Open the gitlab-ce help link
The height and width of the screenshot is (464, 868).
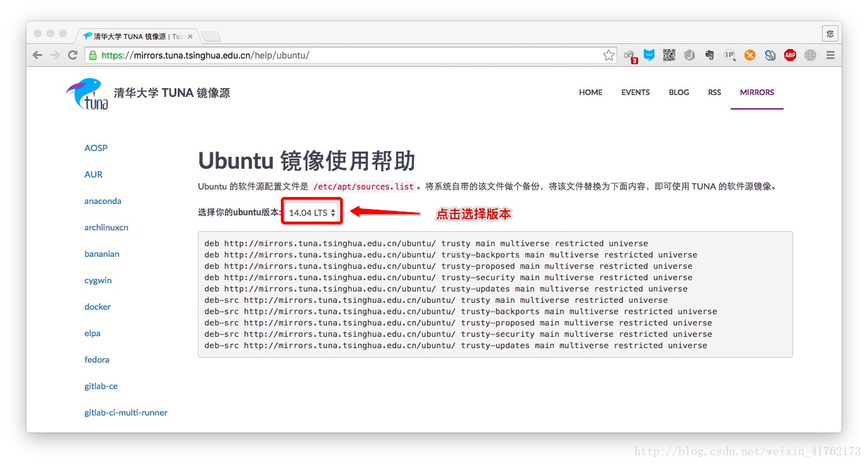point(101,386)
